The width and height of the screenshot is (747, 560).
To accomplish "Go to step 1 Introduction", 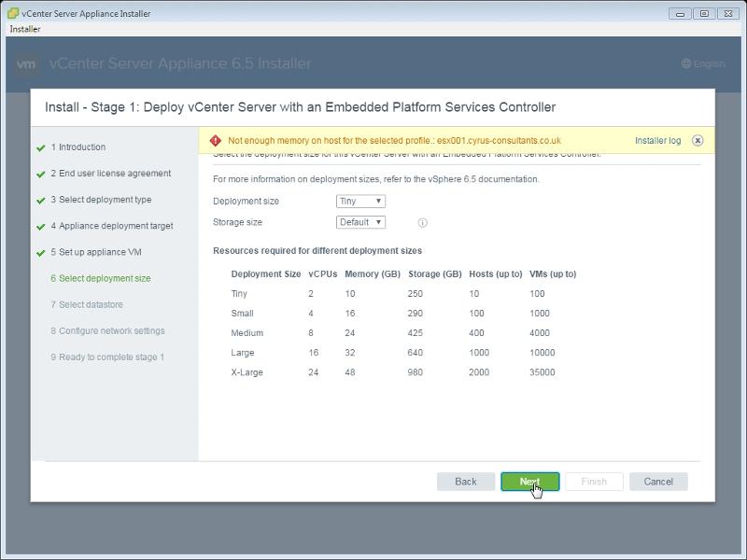I will tap(78, 147).
